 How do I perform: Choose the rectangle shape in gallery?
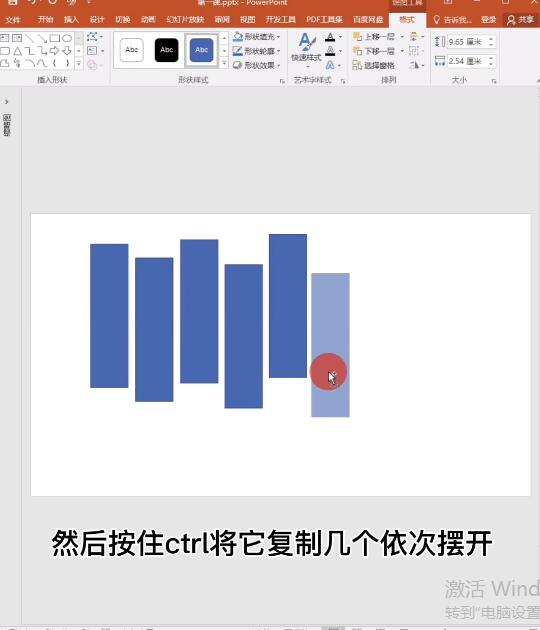pyautogui.click(x=55, y=39)
